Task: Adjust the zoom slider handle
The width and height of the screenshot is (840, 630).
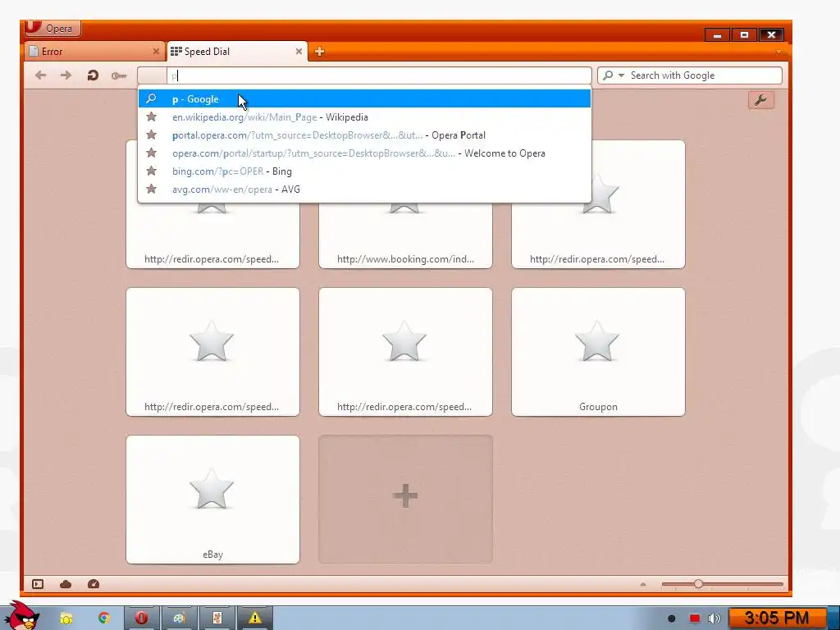Action: coord(698,584)
